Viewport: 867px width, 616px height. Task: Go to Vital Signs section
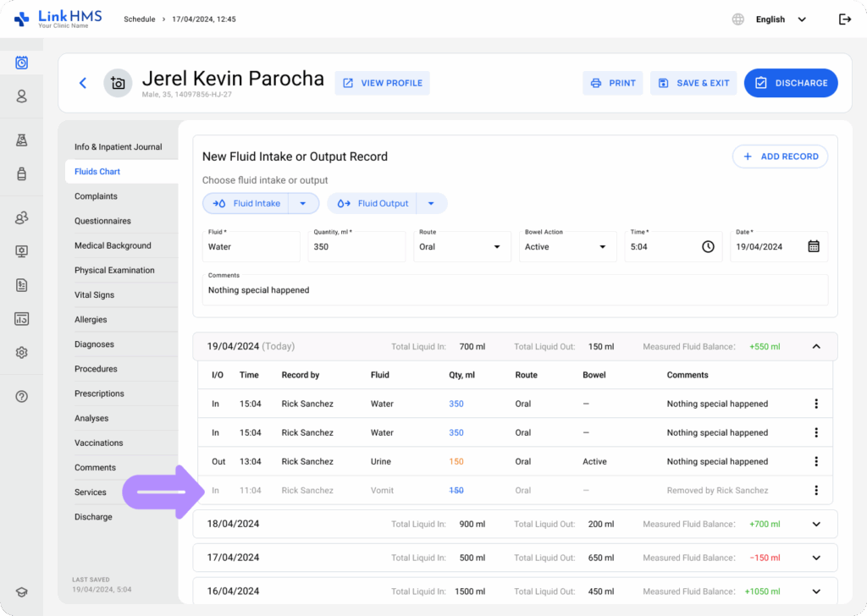click(94, 295)
